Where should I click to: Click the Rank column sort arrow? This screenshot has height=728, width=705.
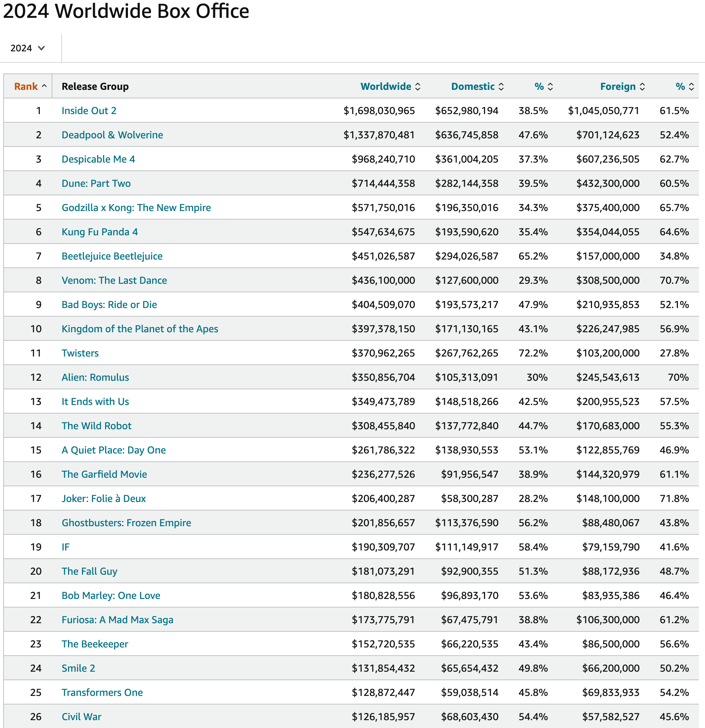pyautogui.click(x=44, y=86)
